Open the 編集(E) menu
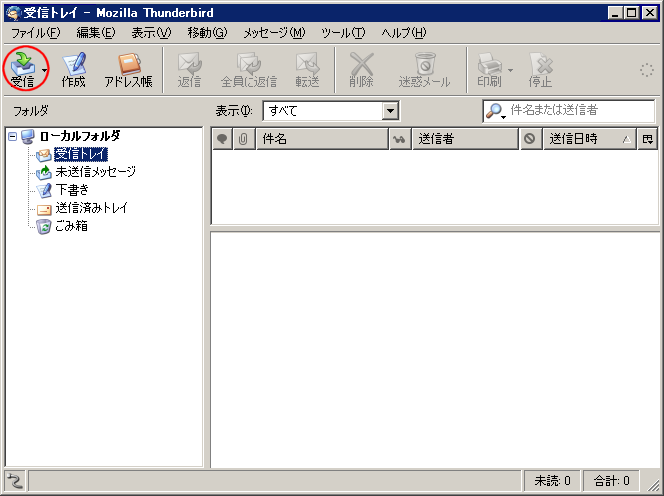Image resolution: width=664 pixels, height=496 pixels. 96,33
